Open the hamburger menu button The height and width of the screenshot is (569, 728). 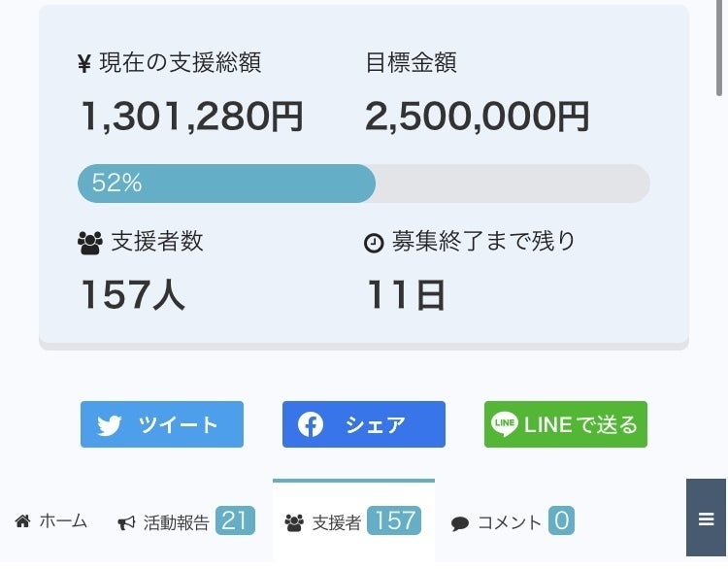pos(706,519)
